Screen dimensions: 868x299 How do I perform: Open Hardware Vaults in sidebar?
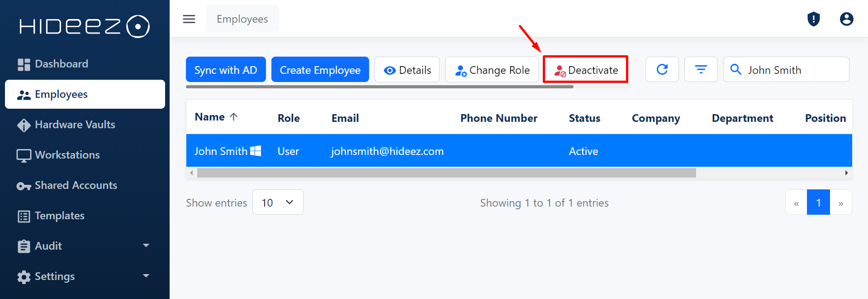pos(75,125)
